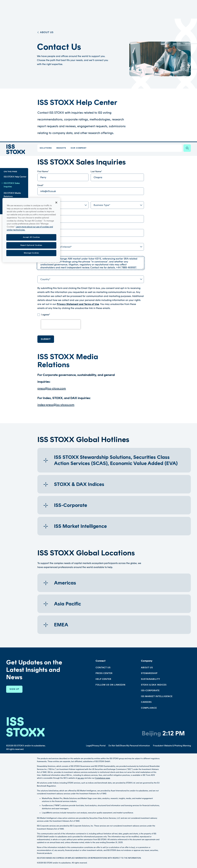Expand Stewardship Solutions, SCAS, EVA hotline section
This screenshot has height=868, width=197.
[x=114, y=460]
